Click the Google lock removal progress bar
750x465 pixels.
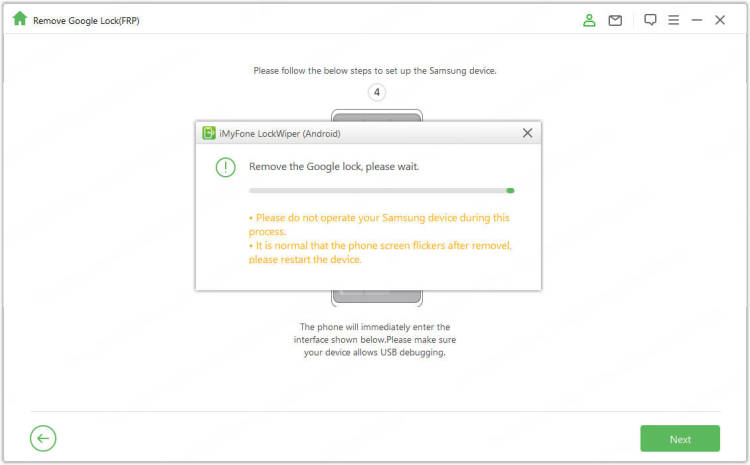pyautogui.click(x=378, y=189)
